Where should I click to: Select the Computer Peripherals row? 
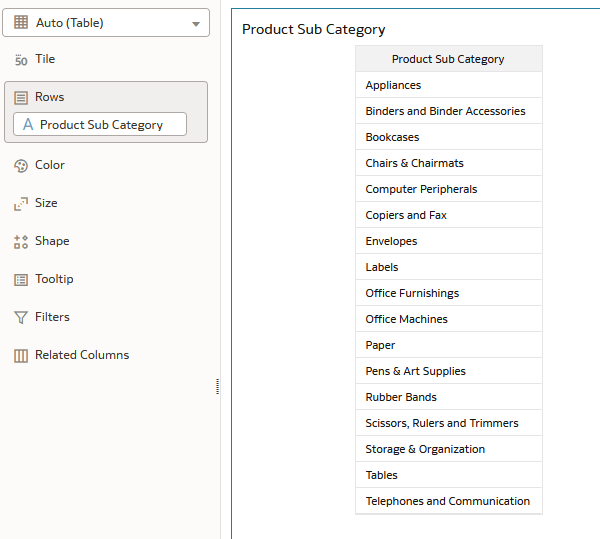(x=449, y=189)
